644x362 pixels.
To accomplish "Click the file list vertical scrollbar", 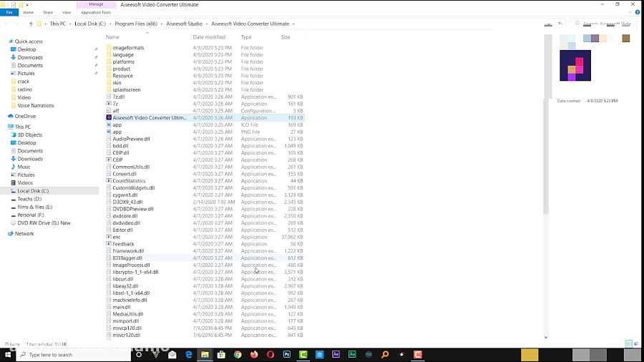I will 545,156.
